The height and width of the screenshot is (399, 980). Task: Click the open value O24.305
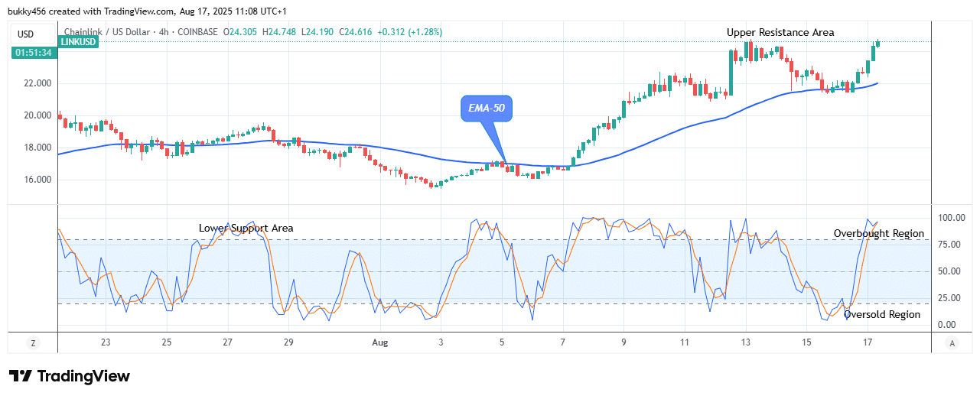click(239, 32)
